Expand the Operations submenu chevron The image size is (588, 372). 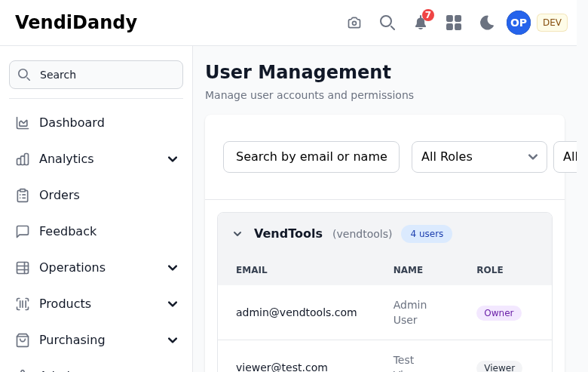[173, 268]
